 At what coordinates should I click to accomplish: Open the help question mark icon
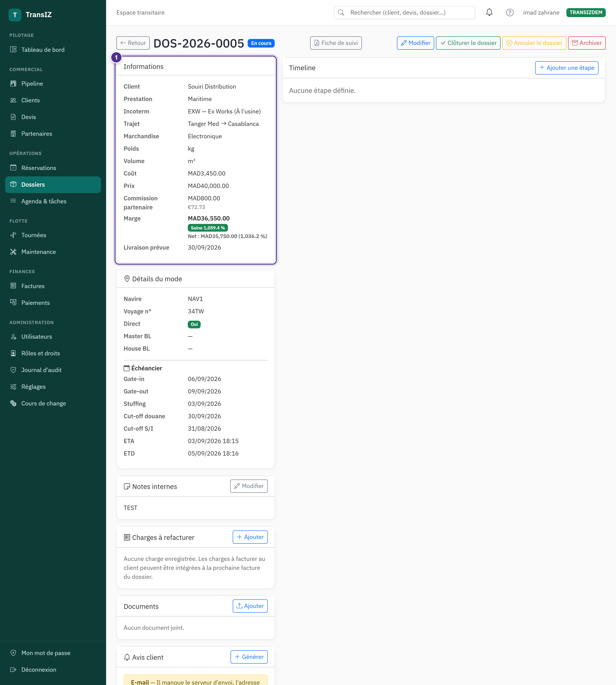coord(510,13)
